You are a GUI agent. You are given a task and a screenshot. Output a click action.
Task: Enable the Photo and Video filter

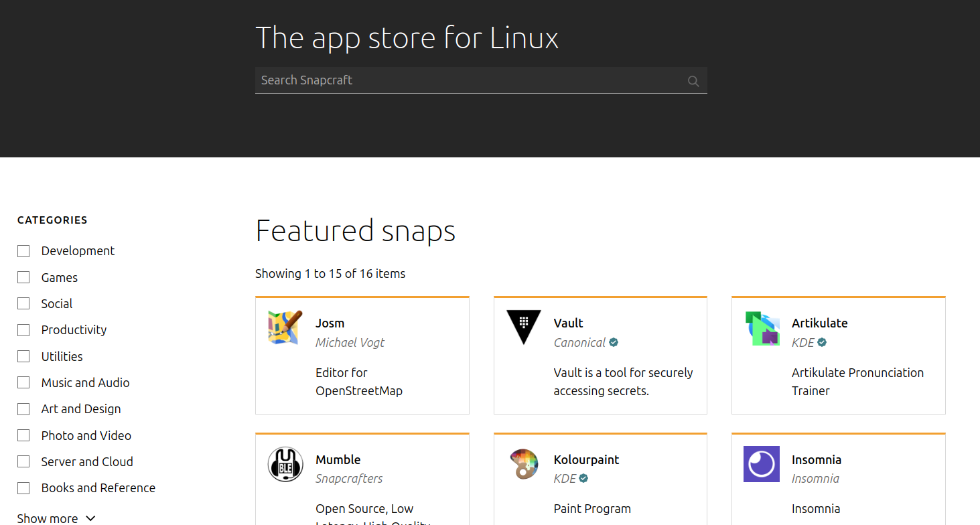23,435
